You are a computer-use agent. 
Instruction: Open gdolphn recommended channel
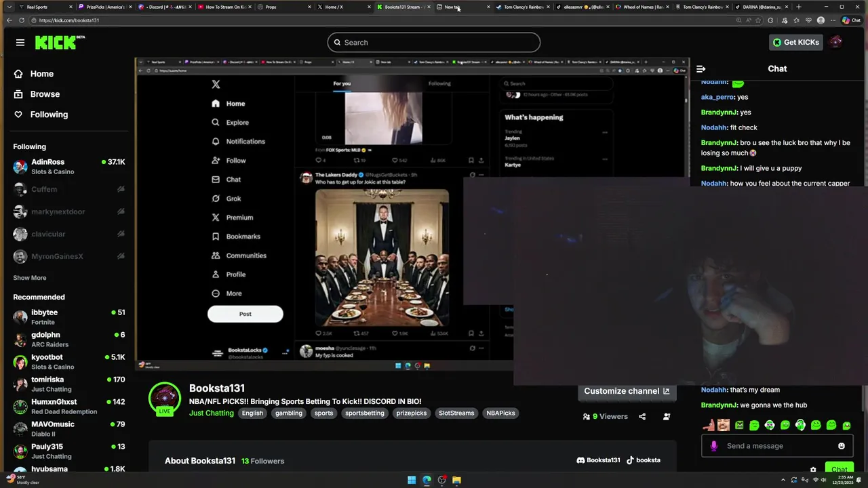pyautogui.click(x=68, y=340)
